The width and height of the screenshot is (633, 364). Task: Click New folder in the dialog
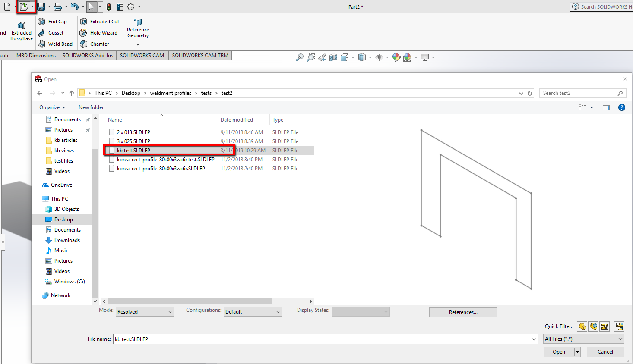(91, 107)
